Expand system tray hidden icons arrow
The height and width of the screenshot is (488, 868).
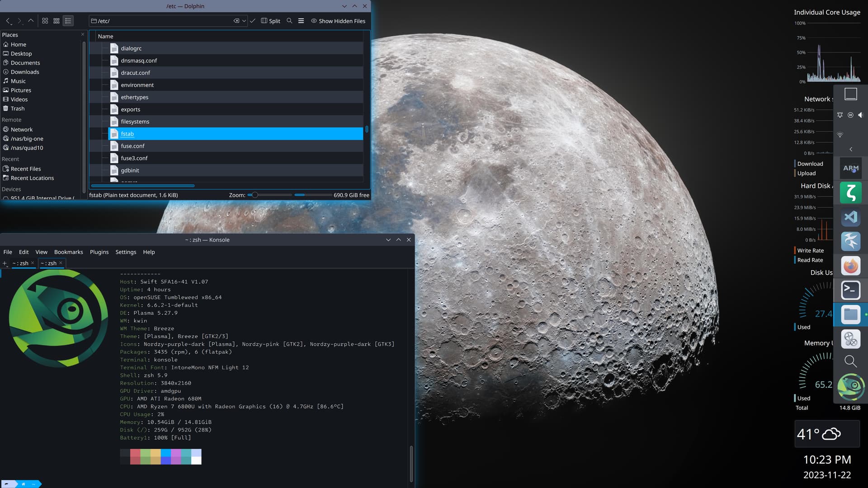click(851, 149)
